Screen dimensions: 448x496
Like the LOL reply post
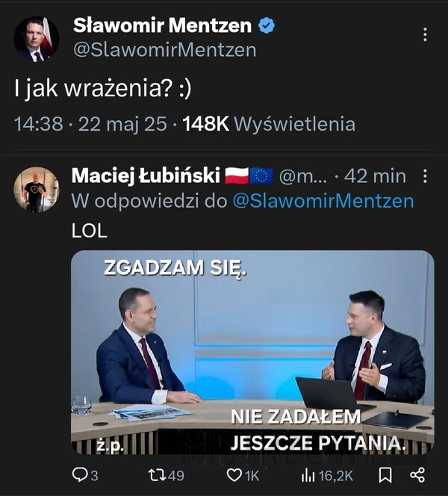coord(243,474)
